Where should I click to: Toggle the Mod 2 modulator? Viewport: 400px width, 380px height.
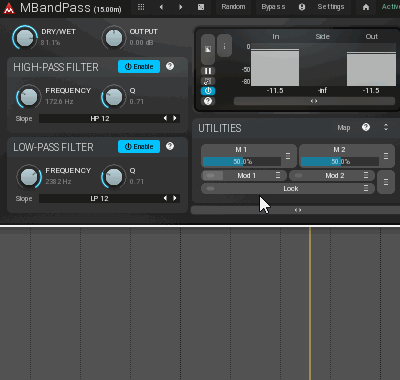click(x=332, y=176)
